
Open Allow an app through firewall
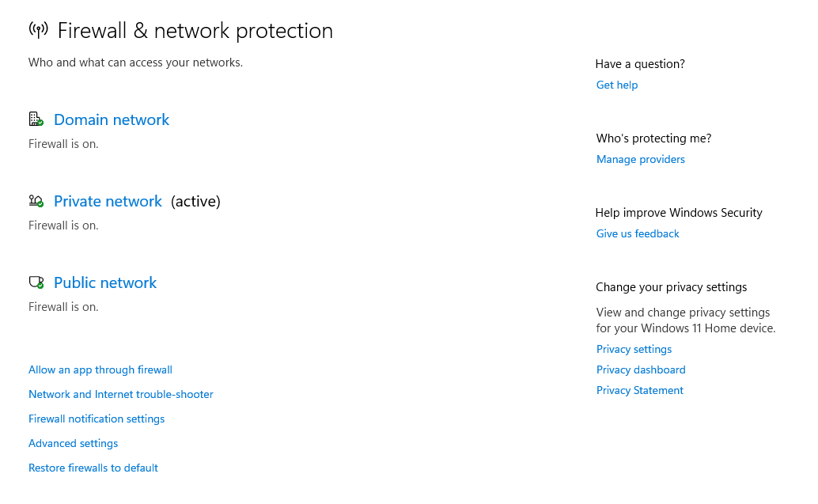click(x=100, y=369)
